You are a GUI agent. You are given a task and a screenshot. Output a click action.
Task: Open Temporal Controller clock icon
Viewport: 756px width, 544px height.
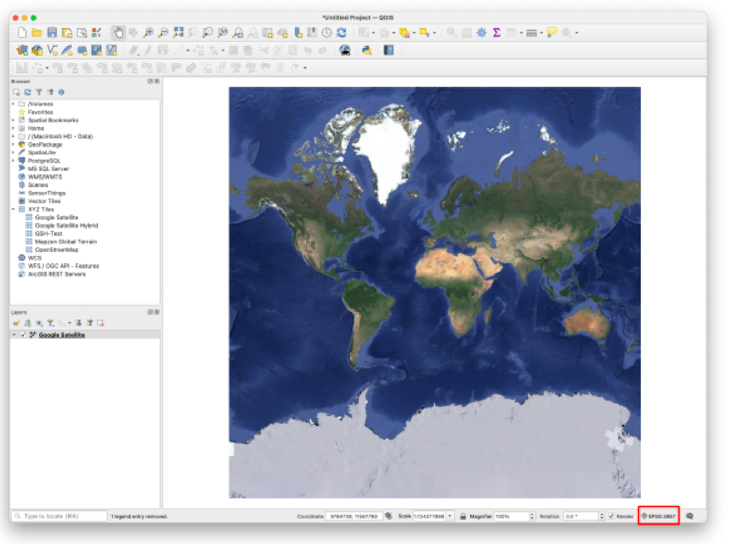point(327,32)
